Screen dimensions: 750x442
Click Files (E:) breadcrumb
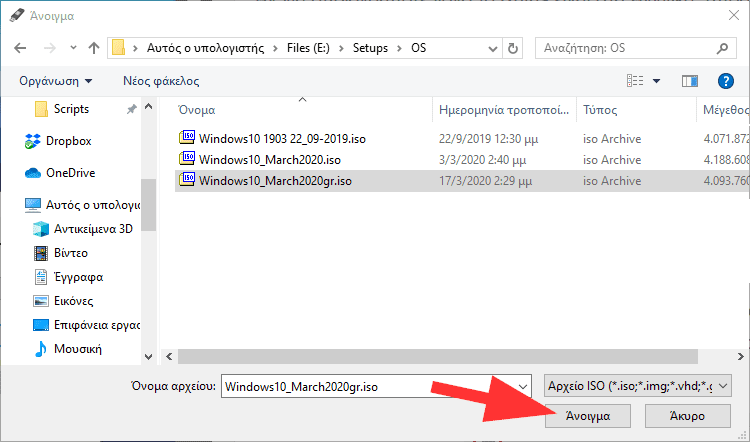[x=308, y=48]
